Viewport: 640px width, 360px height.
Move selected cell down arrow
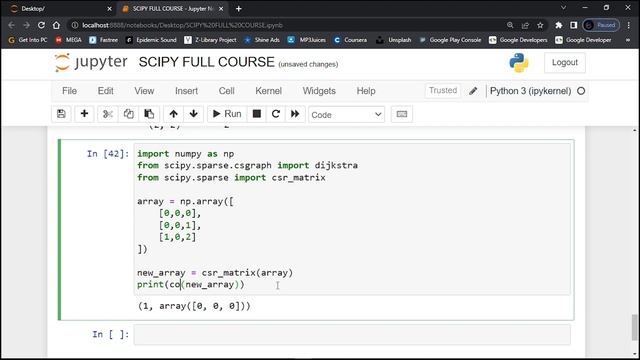point(194,114)
